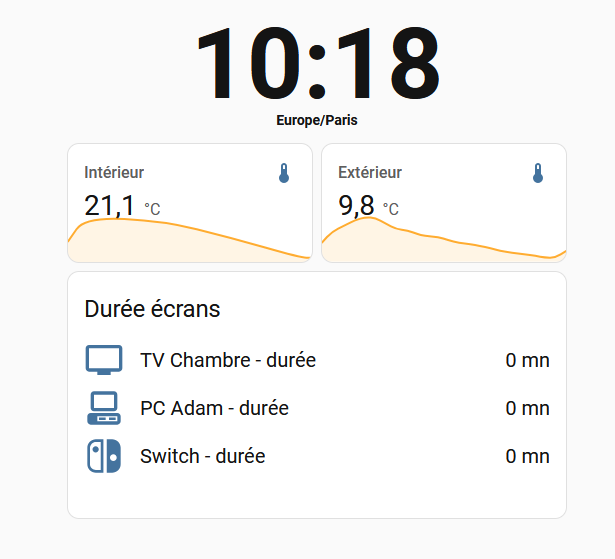
Task: Click the Switch 0 mn value
Action: point(527,456)
